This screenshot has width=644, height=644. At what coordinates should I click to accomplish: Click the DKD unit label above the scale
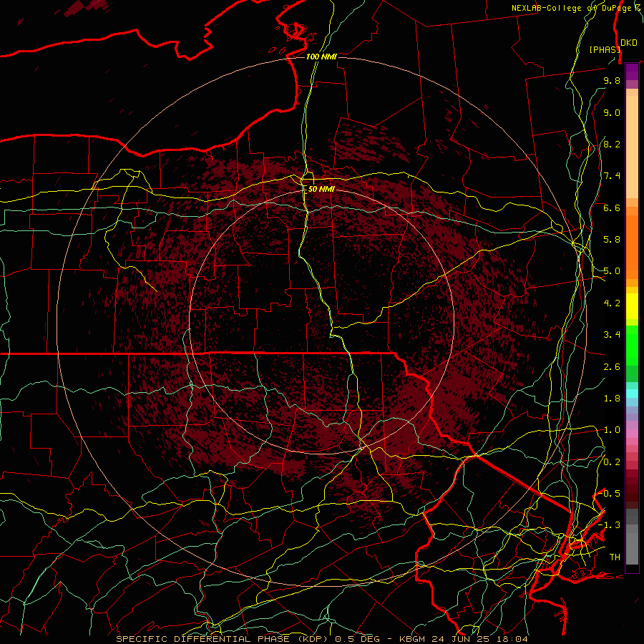coord(628,43)
